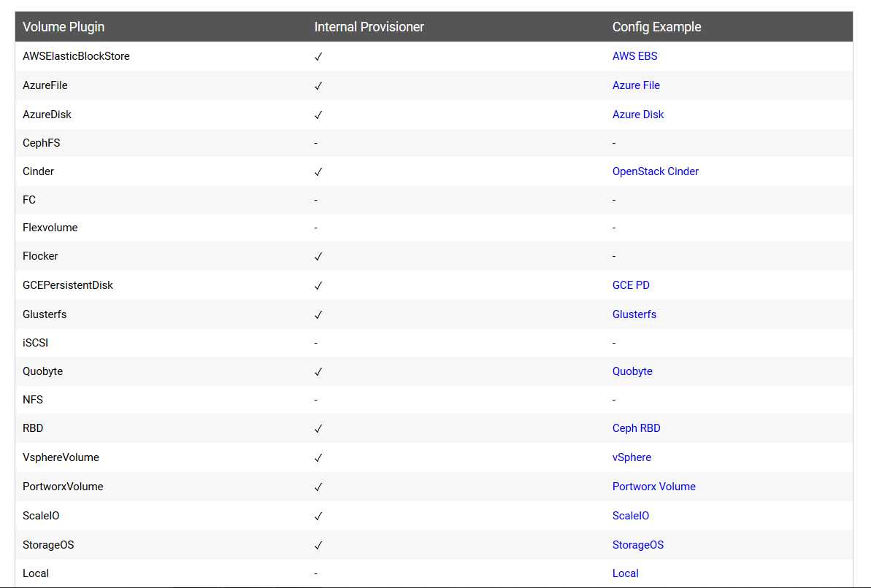Click the checkmark in the Glusterfs row
Image resolution: width=871 pixels, height=588 pixels.
click(318, 315)
